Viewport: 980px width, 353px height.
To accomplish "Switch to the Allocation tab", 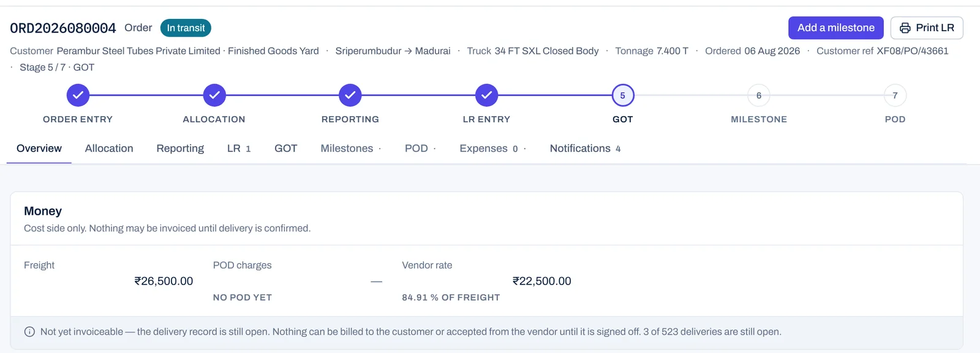I will point(109,149).
